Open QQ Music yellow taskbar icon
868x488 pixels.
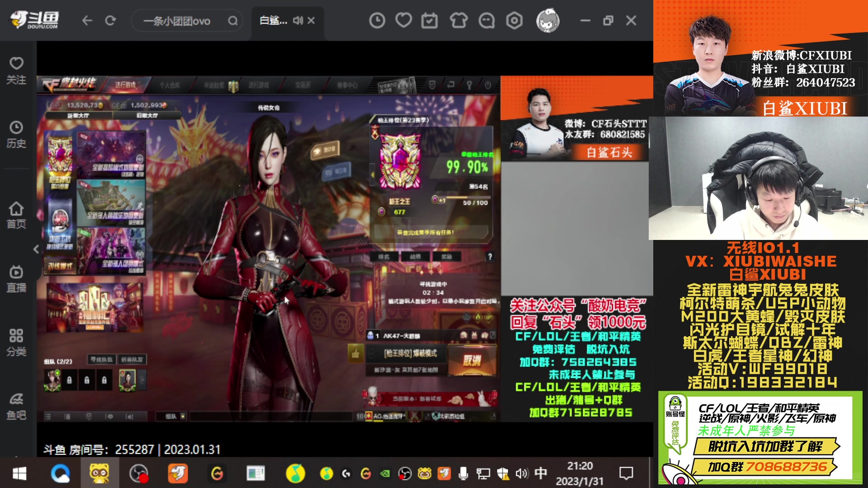(x=295, y=474)
